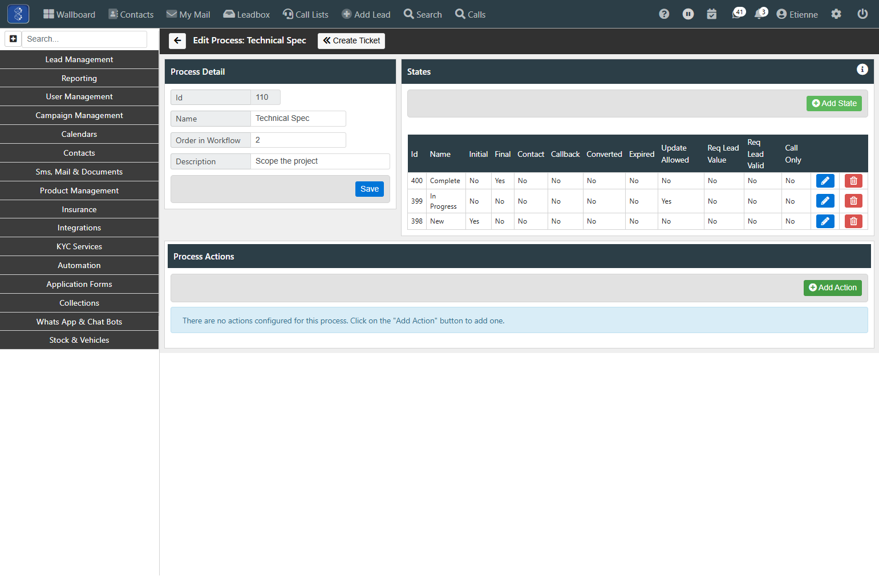Click the Description input field
Image resolution: width=879 pixels, height=588 pixels.
320,161
